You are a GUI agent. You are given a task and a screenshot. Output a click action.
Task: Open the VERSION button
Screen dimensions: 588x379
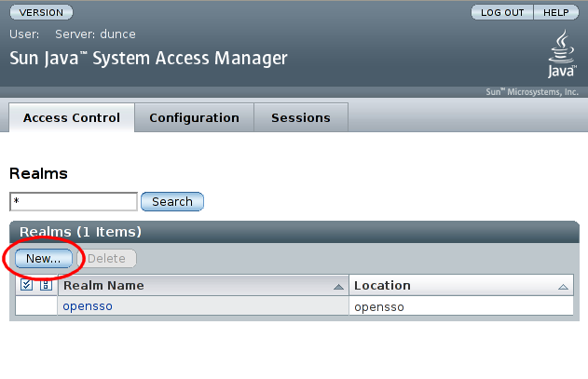click(x=41, y=12)
